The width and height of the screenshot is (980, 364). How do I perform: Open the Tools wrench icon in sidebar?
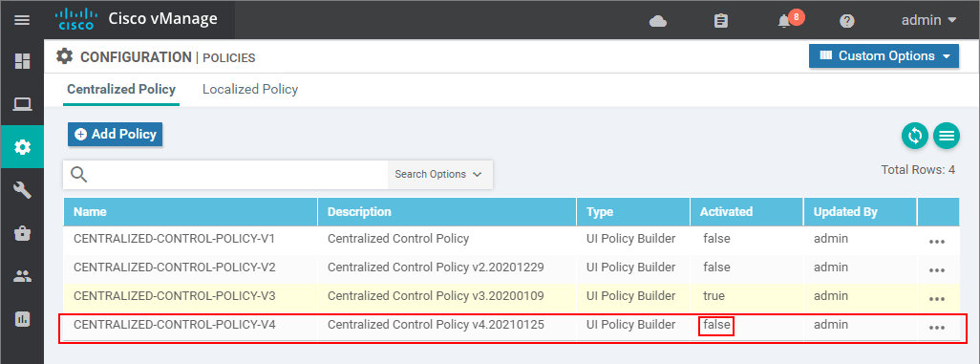tap(23, 191)
